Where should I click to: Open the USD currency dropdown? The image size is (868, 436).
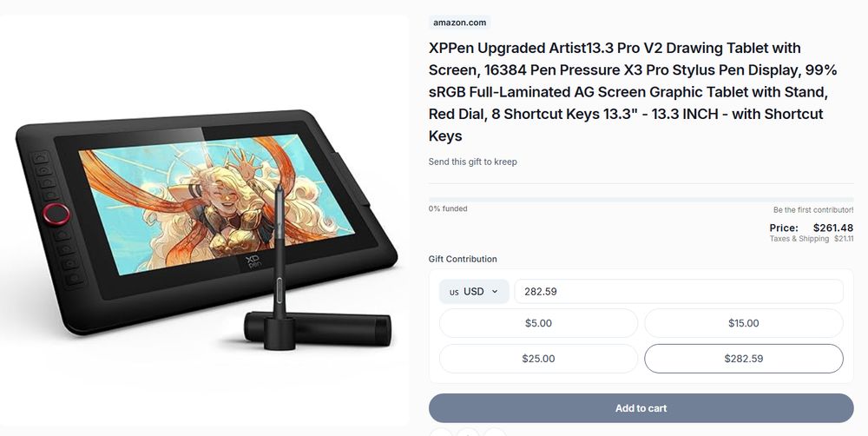coord(474,292)
